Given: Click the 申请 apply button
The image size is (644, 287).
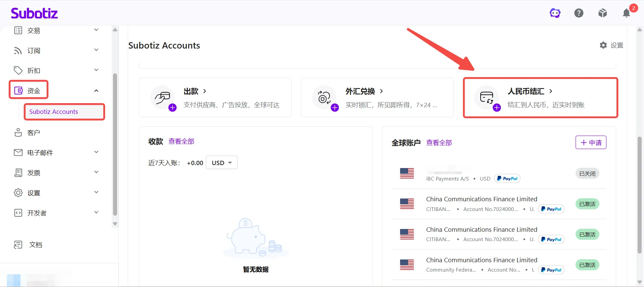Looking at the screenshot, I should click(x=591, y=142).
